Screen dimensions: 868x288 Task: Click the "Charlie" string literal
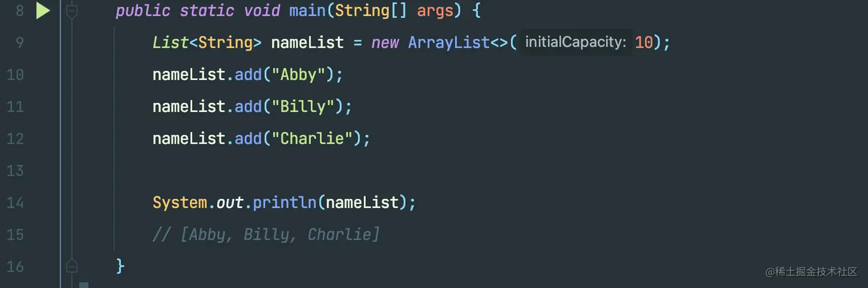point(312,139)
